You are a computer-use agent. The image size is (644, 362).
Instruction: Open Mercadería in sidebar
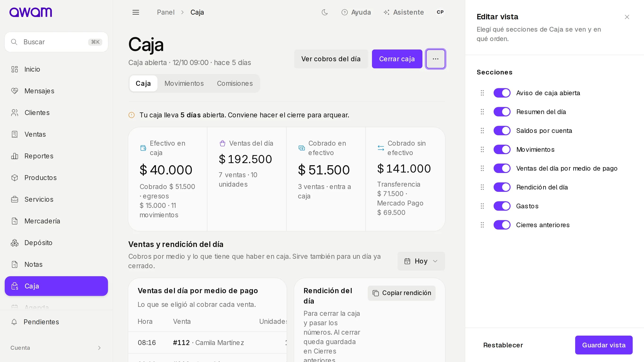[x=56, y=221]
